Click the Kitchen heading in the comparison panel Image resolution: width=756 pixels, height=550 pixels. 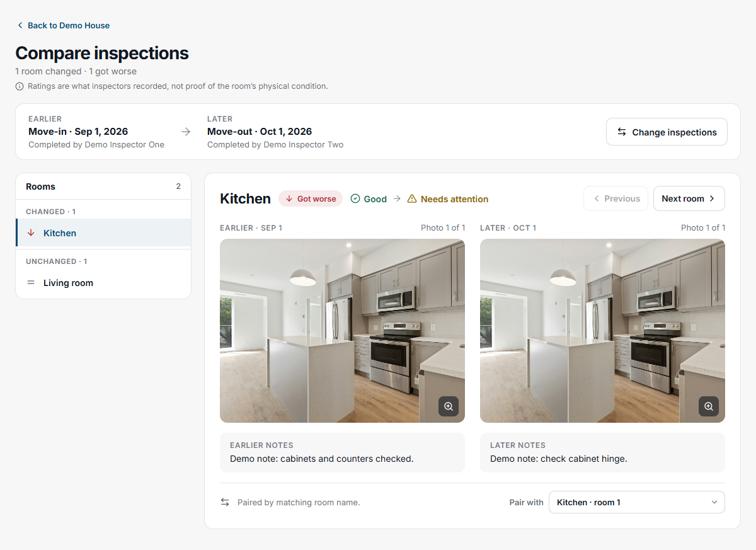[245, 198]
